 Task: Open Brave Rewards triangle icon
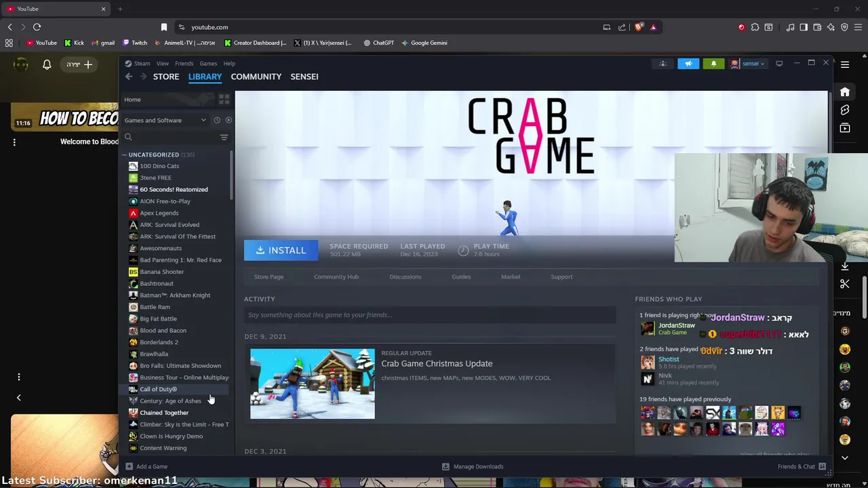[653, 27]
